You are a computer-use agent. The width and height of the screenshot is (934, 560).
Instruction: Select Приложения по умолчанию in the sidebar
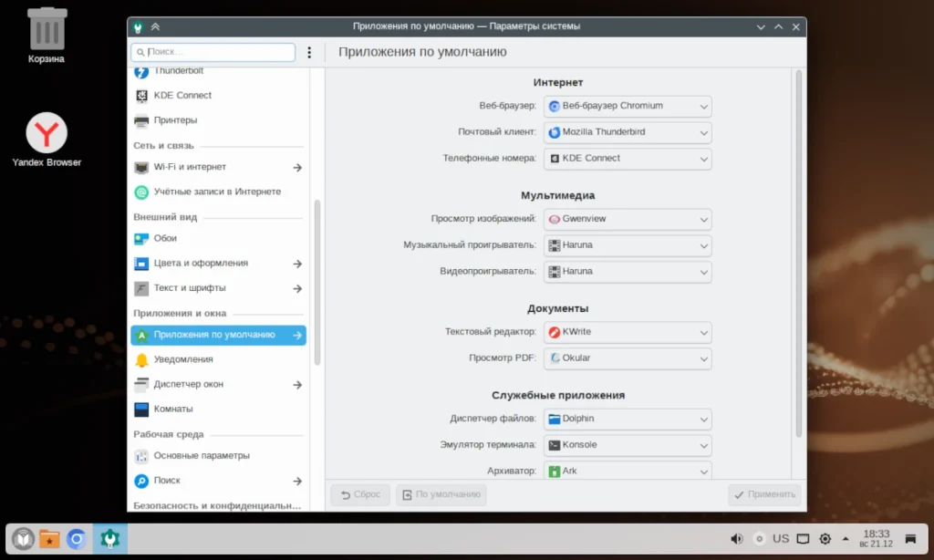218,336
